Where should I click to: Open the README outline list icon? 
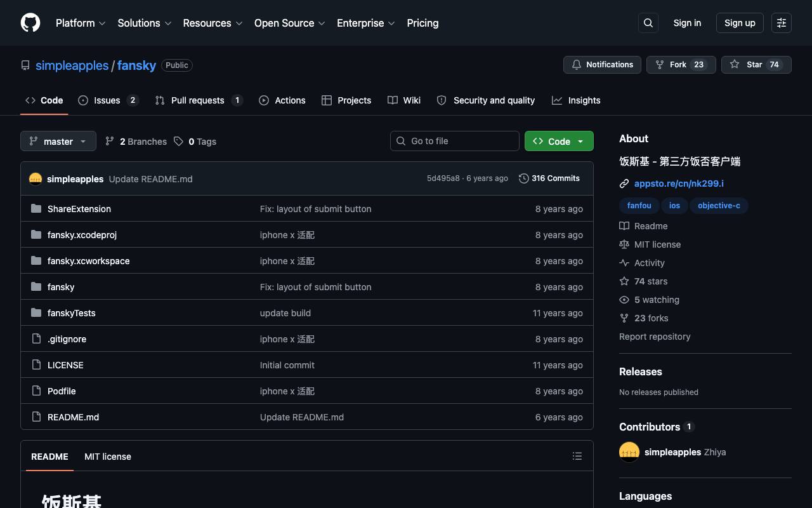577,456
